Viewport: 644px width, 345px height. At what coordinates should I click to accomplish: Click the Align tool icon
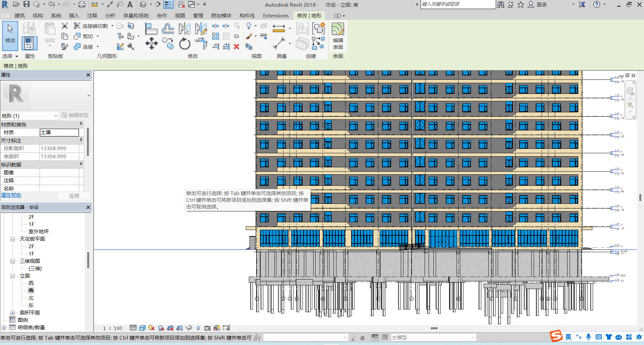[151, 28]
